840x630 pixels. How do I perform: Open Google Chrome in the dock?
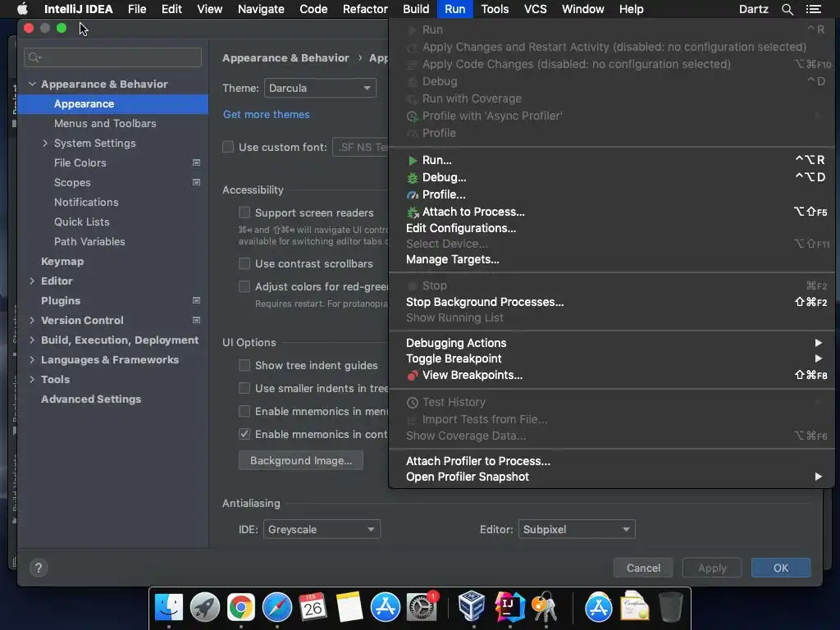click(241, 608)
